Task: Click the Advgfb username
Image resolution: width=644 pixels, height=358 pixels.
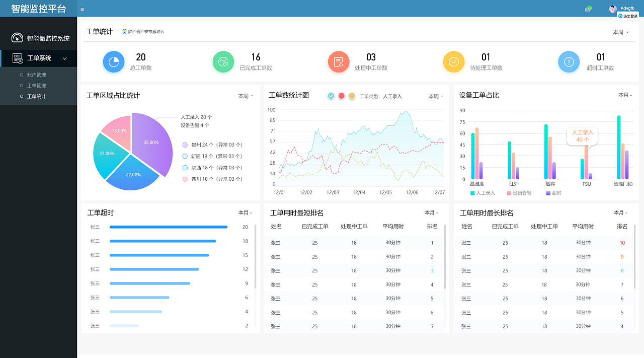Action: point(627,8)
